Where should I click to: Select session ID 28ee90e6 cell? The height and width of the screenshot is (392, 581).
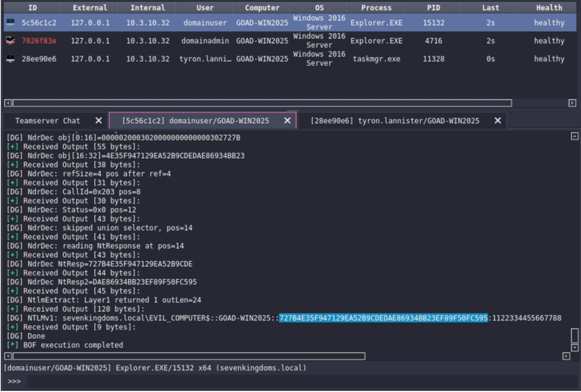pos(39,58)
